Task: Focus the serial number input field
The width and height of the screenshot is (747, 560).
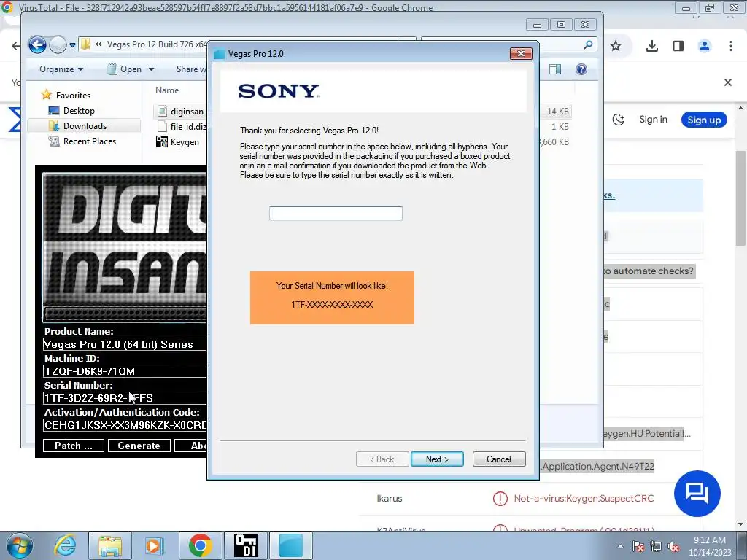Action: (336, 214)
